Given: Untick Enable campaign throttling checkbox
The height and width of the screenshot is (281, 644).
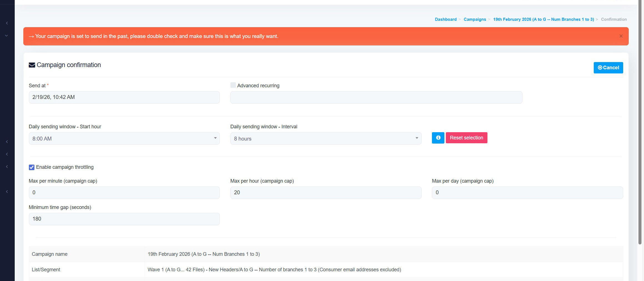Looking at the screenshot, I should click(x=32, y=167).
